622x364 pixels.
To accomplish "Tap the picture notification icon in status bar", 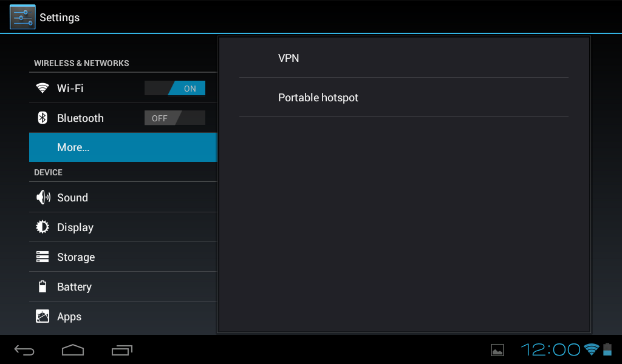I will click(x=497, y=350).
